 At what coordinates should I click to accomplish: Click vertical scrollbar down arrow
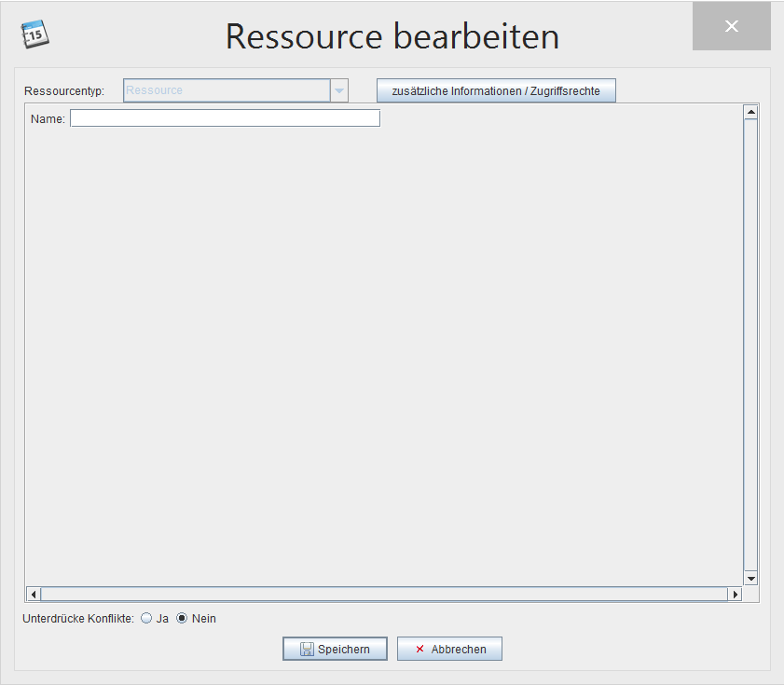751,579
